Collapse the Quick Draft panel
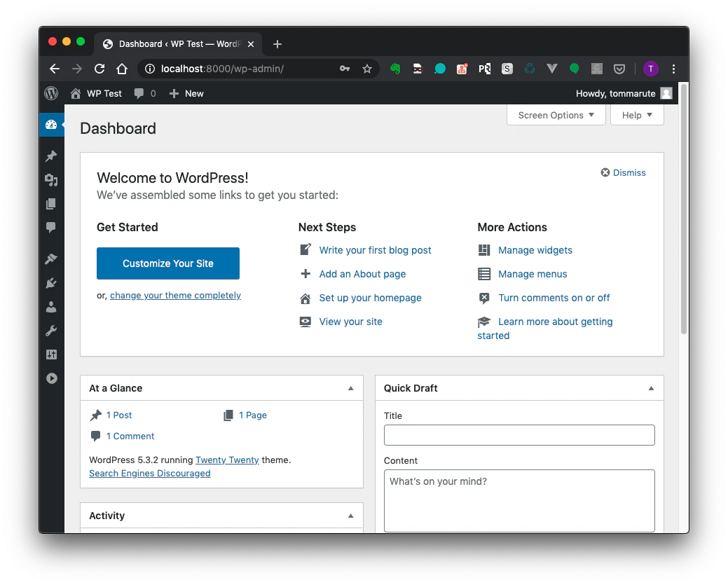Screen dimensions: 728x585 pos(651,388)
